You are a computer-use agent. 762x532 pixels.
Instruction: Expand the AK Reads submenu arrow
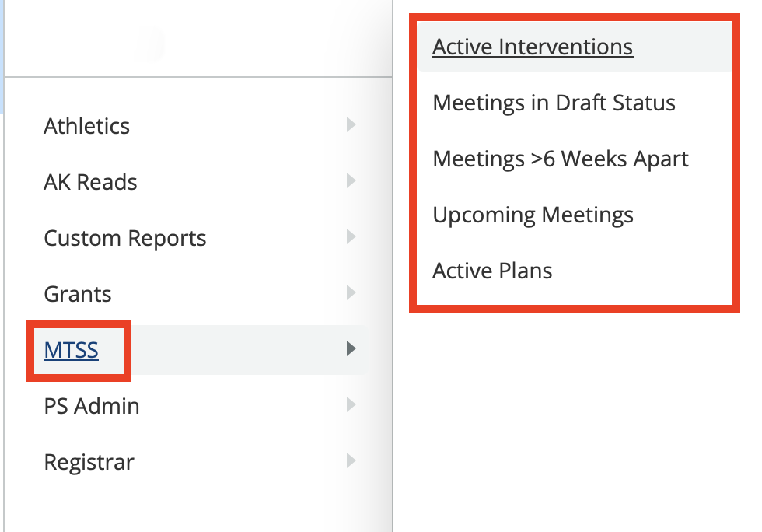coord(351,180)
